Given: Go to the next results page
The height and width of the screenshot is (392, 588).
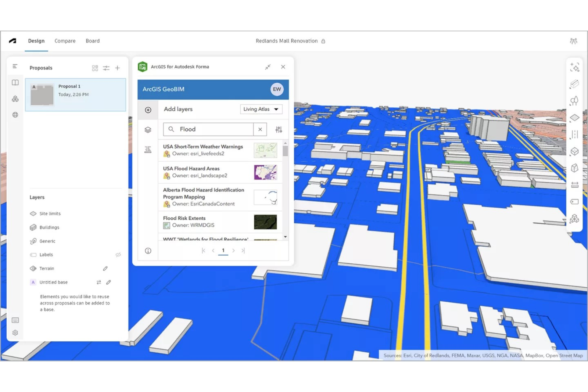Looking at the screenshot, I should coord(233,251).
